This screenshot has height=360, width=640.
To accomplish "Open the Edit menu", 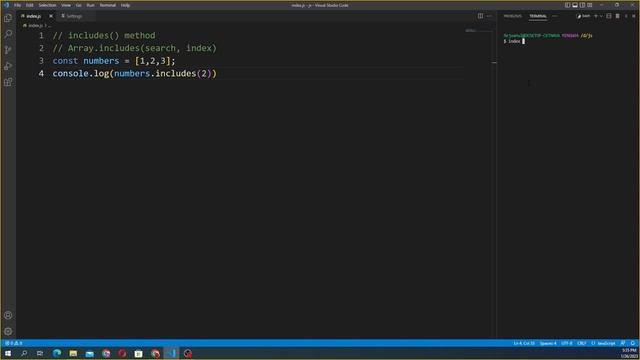I will [29, 5].
